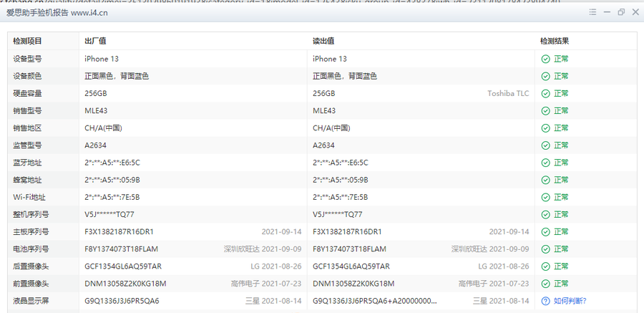Click the green check icon in 电池序列号 row
Viewport: 644px width, 313px height.
click(545, 249)
